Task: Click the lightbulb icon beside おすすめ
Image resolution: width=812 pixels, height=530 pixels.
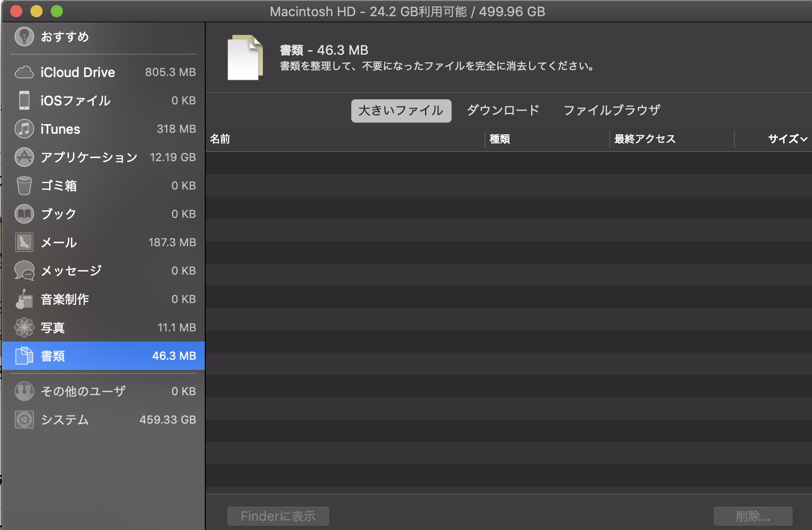Action: click(24, 36)
